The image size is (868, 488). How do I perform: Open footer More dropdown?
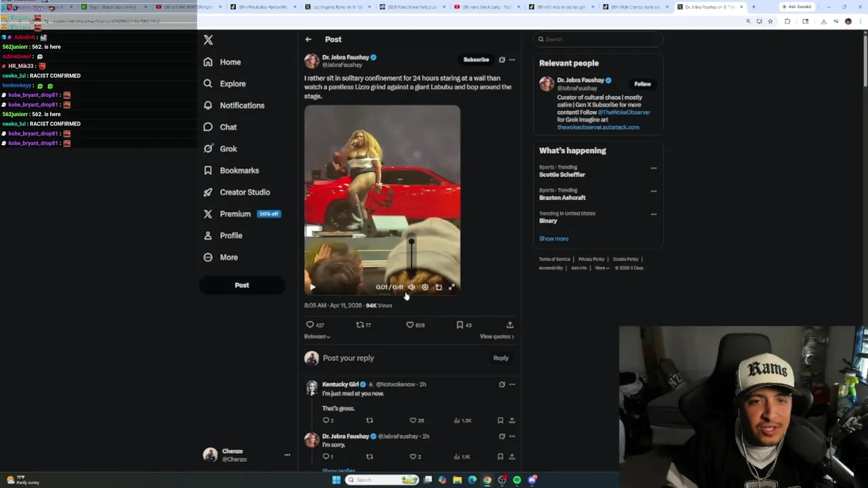pyautogui.click(x=601, y=268)
